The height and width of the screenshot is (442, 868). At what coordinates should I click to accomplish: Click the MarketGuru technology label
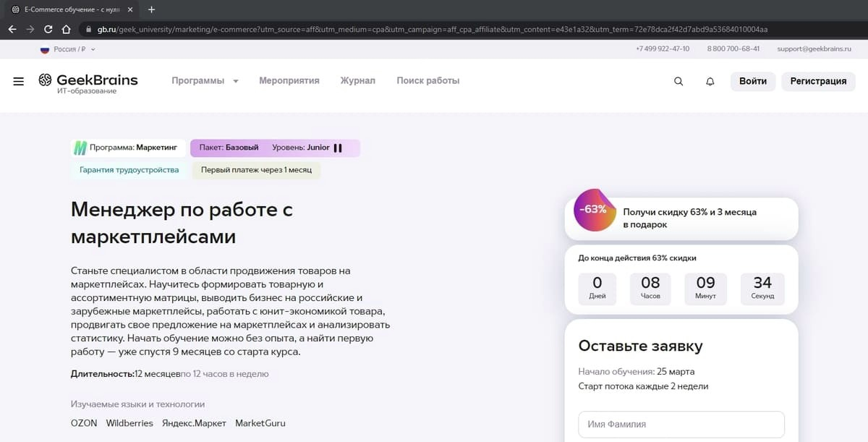[x=260, y=423]
